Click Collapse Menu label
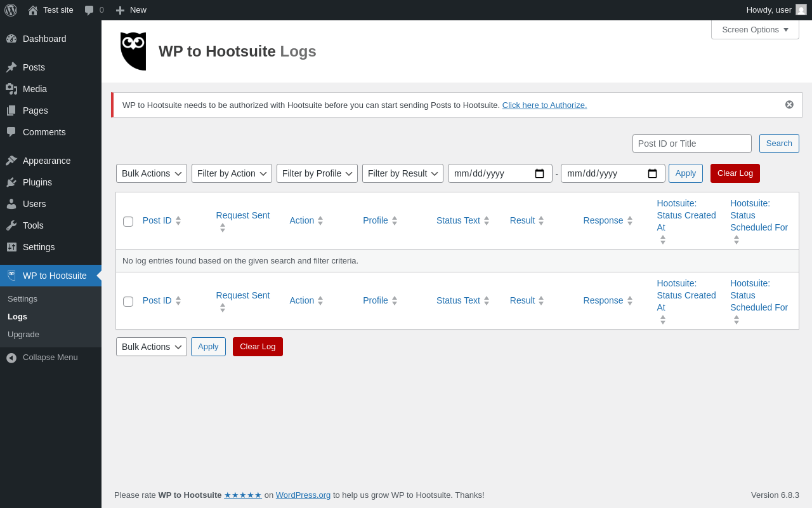 50,357
